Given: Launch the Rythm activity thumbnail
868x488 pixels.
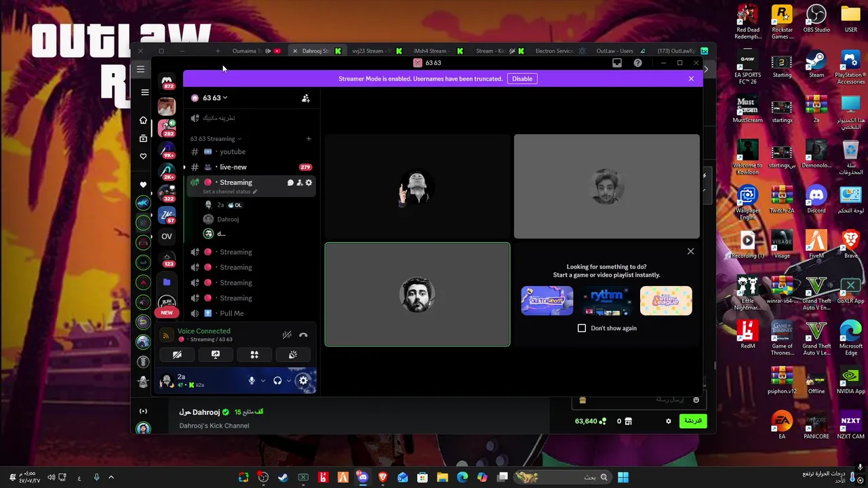Looking at the screenshot, I should pyautogui.click(x=606, y=301).
